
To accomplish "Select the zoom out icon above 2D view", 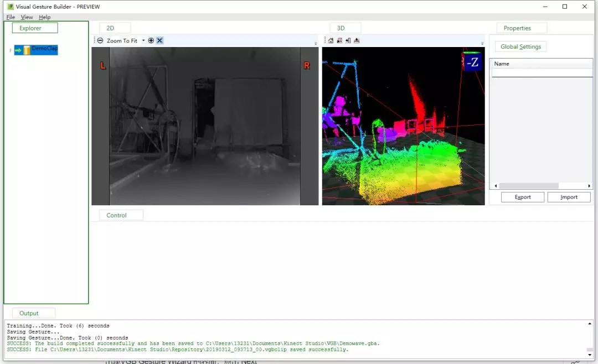I will [x=100, y=40].
